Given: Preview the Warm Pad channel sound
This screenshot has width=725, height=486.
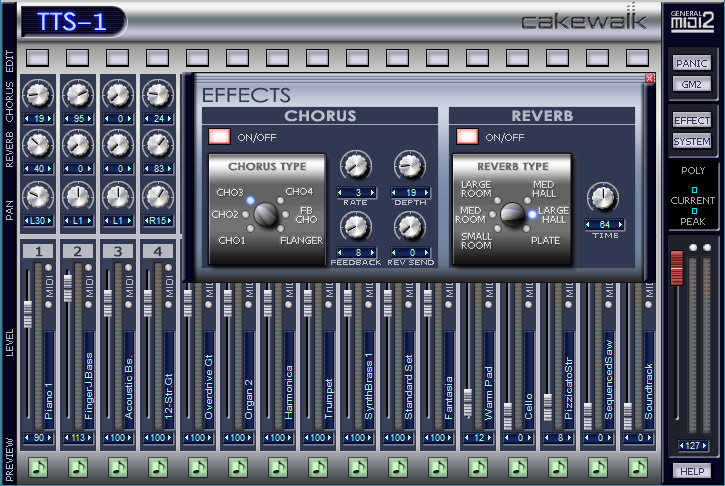Looking at the screenshot, I should [478, 468].
